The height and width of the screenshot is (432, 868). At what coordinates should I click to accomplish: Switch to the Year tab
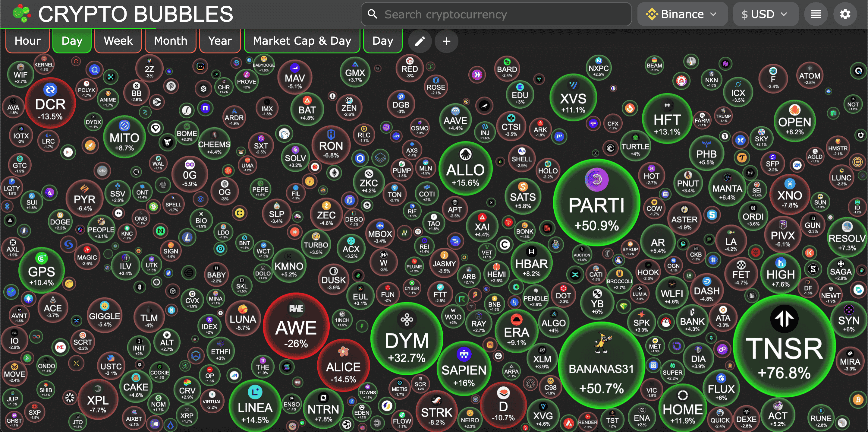point(220,41)
